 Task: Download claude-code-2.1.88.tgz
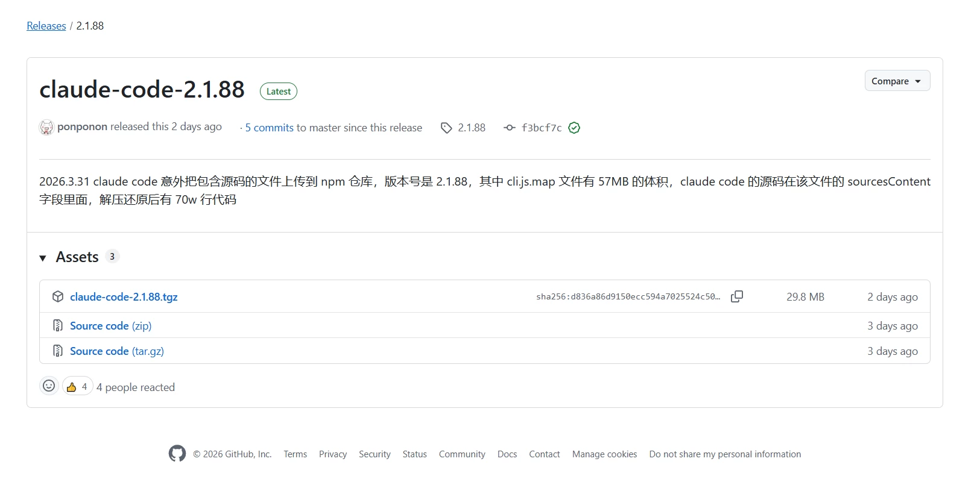click(x=124, y=296)
